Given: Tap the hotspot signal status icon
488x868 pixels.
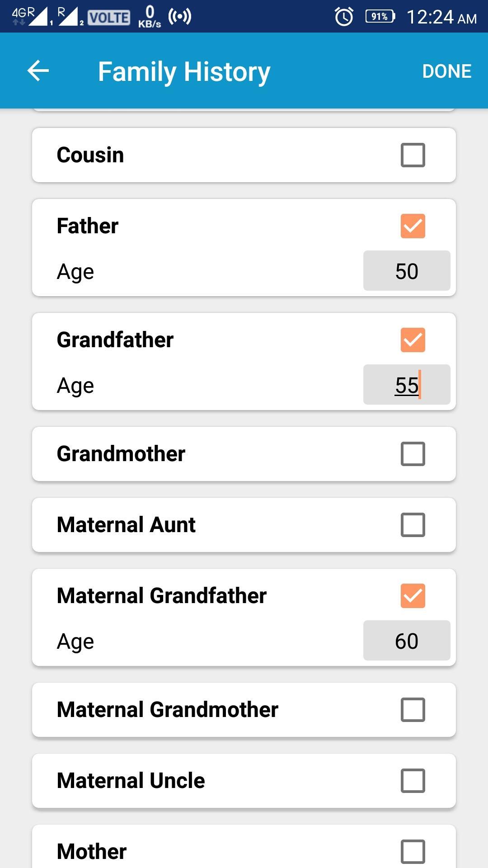Looking at the screenshot, I should (x=180, y=17).
